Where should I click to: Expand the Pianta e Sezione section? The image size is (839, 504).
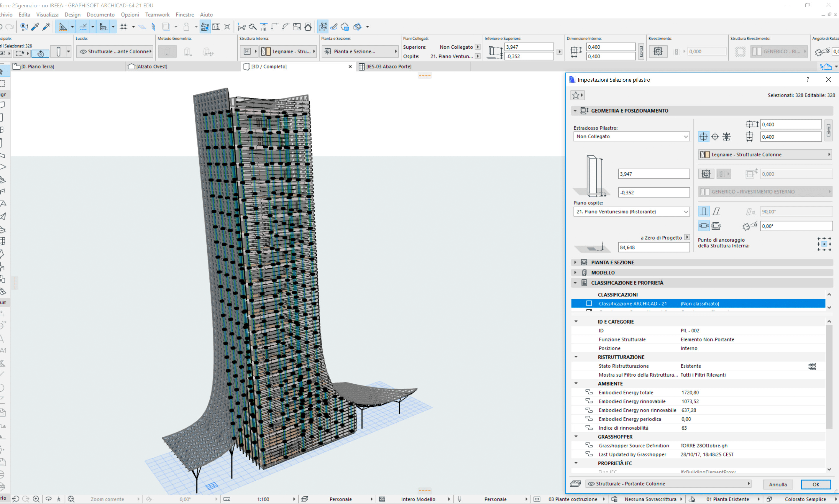[x=575, y=262]
